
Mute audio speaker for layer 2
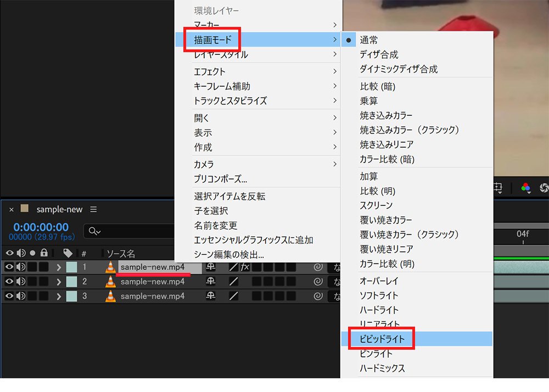click(21, 282)
